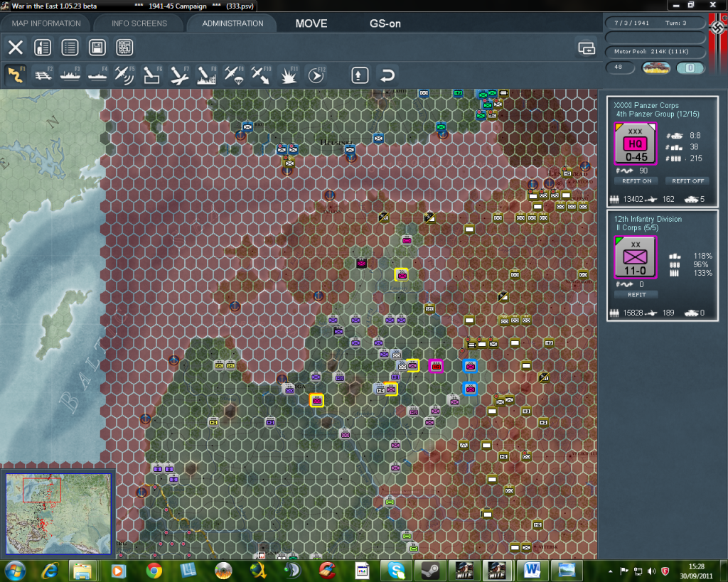This screenshot has height=582, width=728.
Task: Click REFIT for 12th Infantry Division
Action: click(x=636, y=295)
